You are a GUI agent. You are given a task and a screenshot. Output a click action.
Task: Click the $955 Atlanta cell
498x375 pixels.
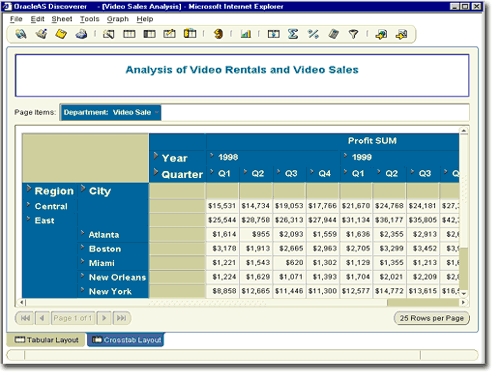[256, 234]
